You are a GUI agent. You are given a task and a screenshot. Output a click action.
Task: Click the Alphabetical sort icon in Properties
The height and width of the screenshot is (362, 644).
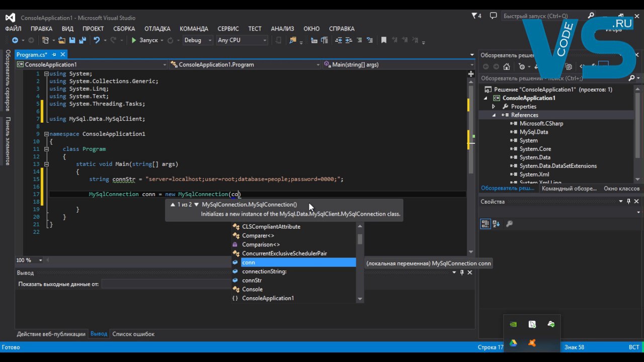tap(496, 224)
